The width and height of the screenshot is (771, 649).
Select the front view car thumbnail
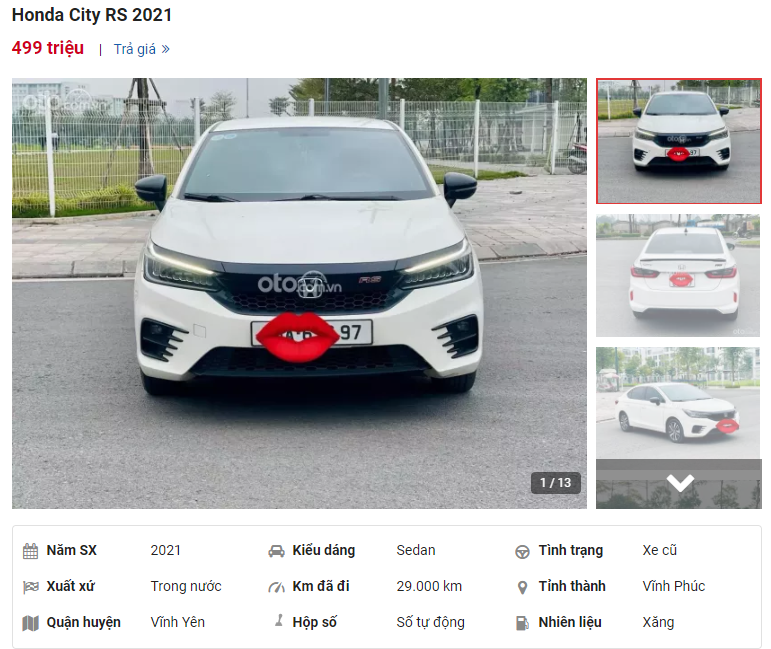[x=679, y=141]
